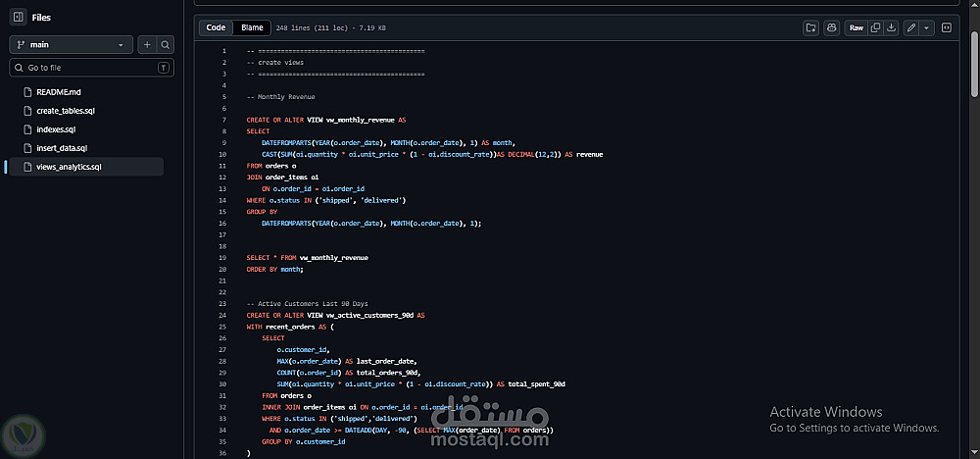Select the Code tab
Screen dimensions: 980x459
tap(216, 27)
